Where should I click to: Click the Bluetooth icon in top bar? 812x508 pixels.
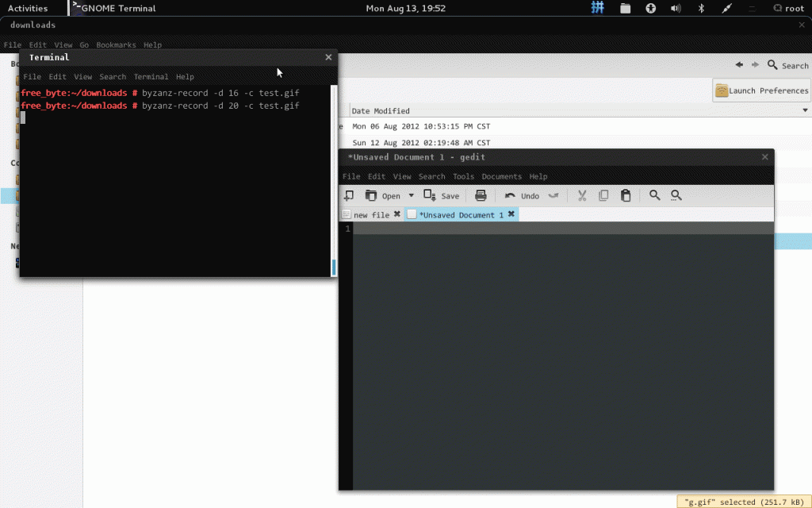tap(701, 8)
